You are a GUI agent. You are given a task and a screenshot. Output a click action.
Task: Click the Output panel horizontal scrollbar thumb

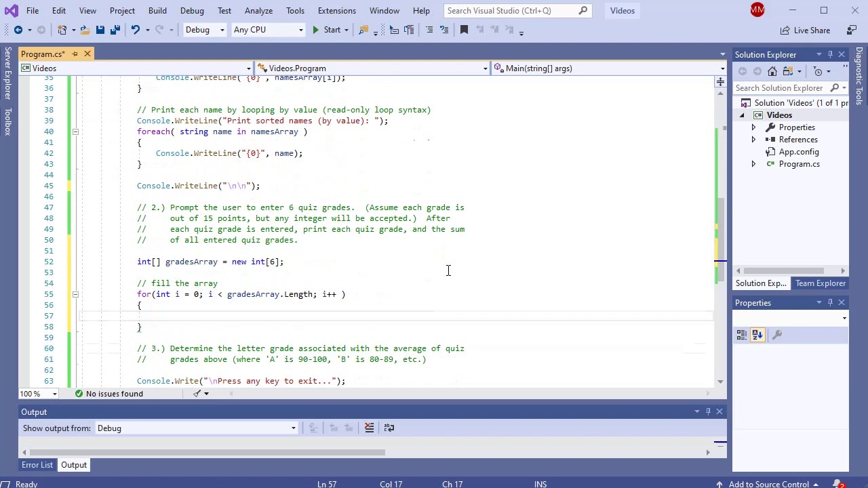208,453
